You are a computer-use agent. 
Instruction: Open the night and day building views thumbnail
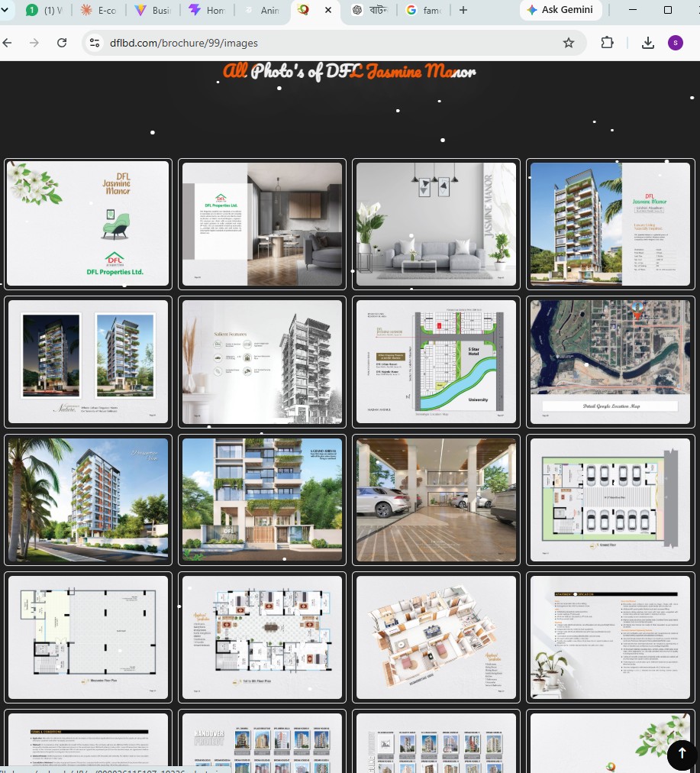coord(89,362)
